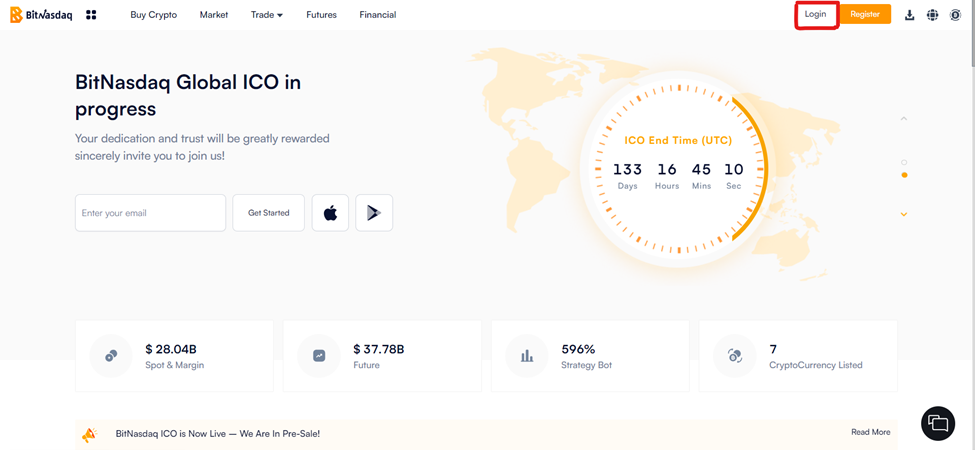
Task: Click Read More on ICO announcement
Action: (x=870, y=432)
